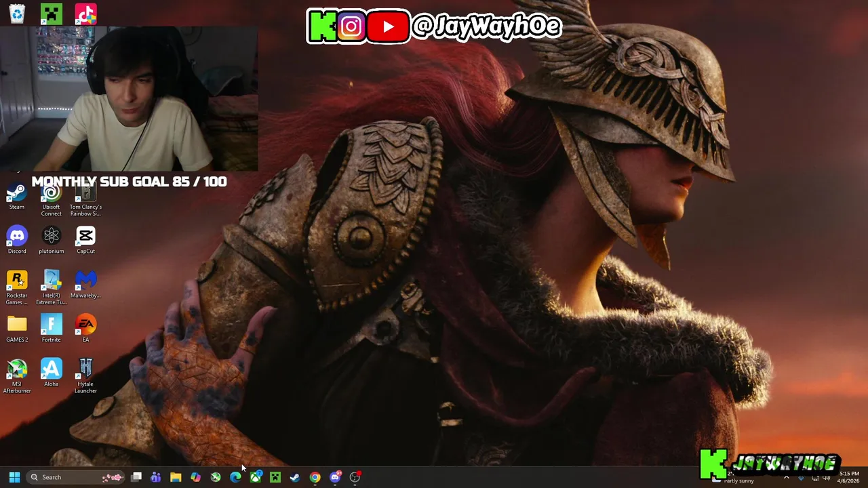Image resolution: width=868 pixels, height=488 pixels.
Task: Open the Xbox app in the taskbar
Action: click(x=256, y=477)
